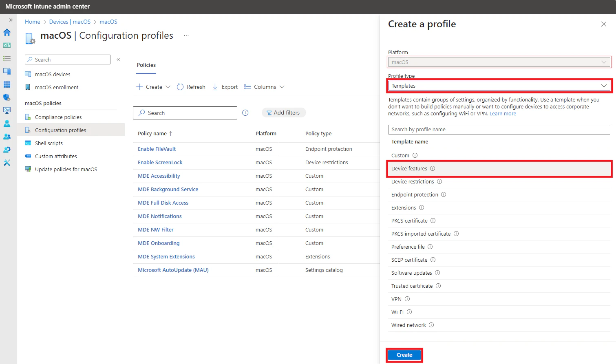Open the Users icon in the left rail

coord(7,124)
